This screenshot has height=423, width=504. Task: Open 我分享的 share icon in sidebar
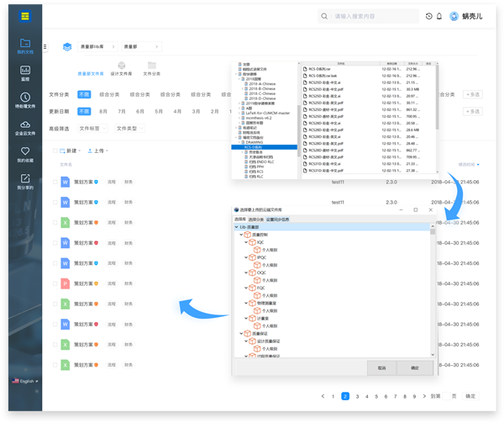tap(25, 181)
